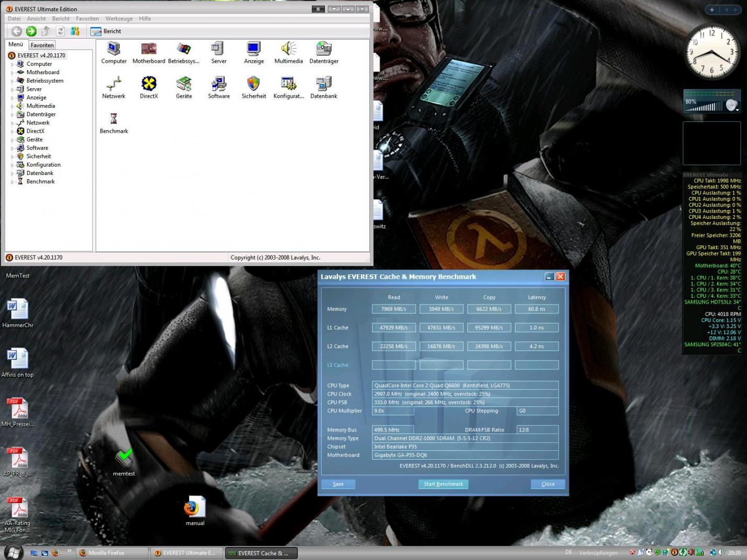Open the Hilfe menu
The image size is (747, 560).
pos(145,18)
